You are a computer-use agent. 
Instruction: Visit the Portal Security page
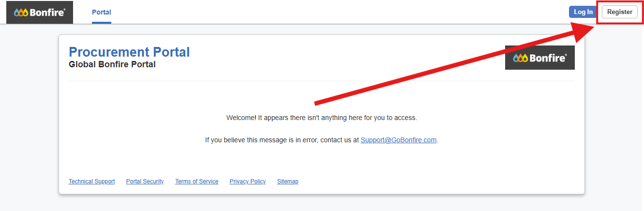(x=145, y=181)
